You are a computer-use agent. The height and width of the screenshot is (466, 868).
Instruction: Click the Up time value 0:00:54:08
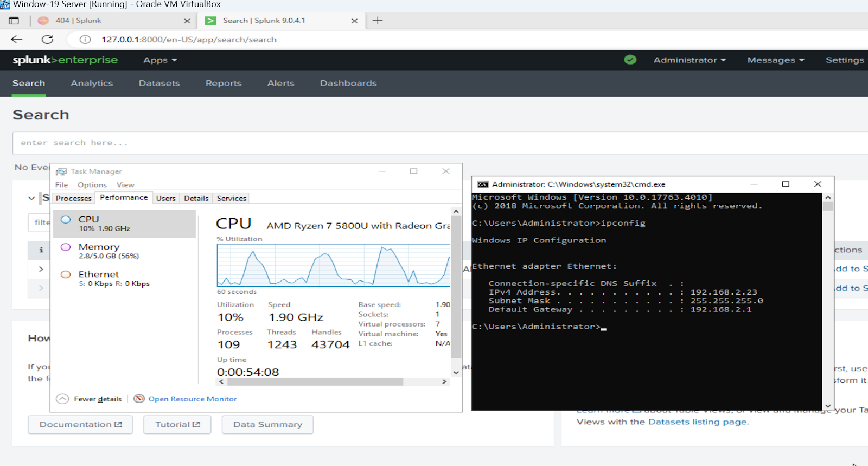tap(248, 372)
